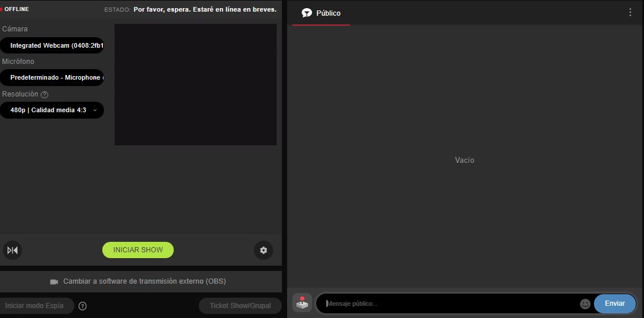Image resolution: width=644 pixels, height=318 pixels.
Task: Click the mirror camera flip icon
Action: click(12, 250)
